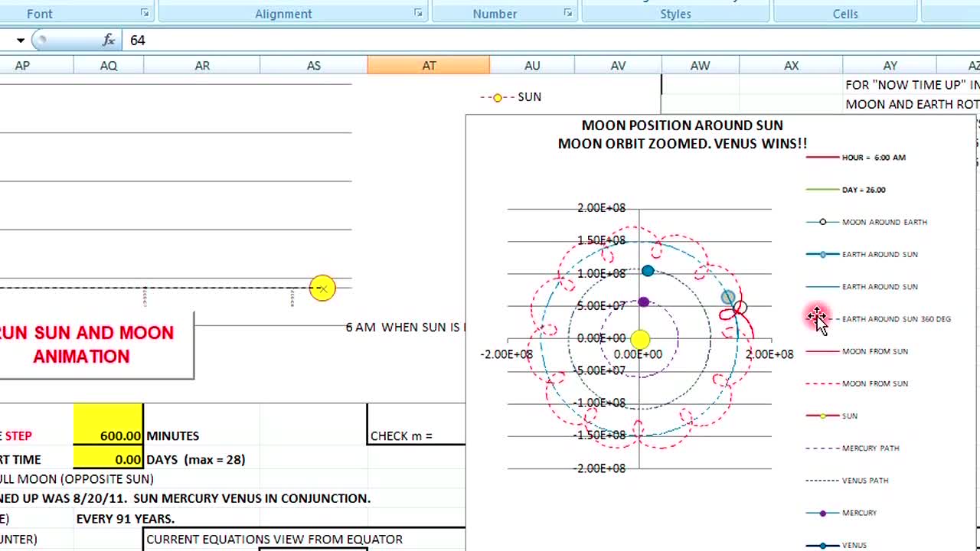This screenshot has width=980, height=551.
Task: Click the purple Mercury marker in chart
Action: pyautogui.click(x=644, y=302)
